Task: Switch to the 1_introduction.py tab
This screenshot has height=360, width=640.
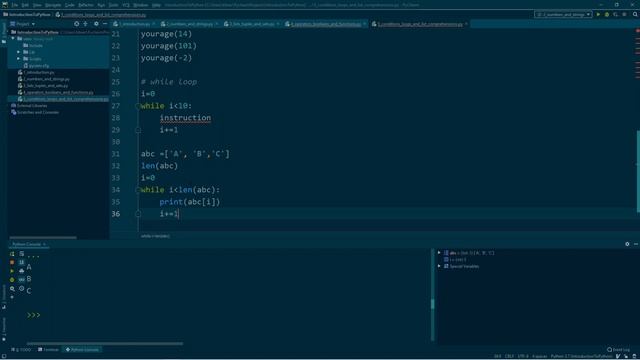Action: point(134,24)
